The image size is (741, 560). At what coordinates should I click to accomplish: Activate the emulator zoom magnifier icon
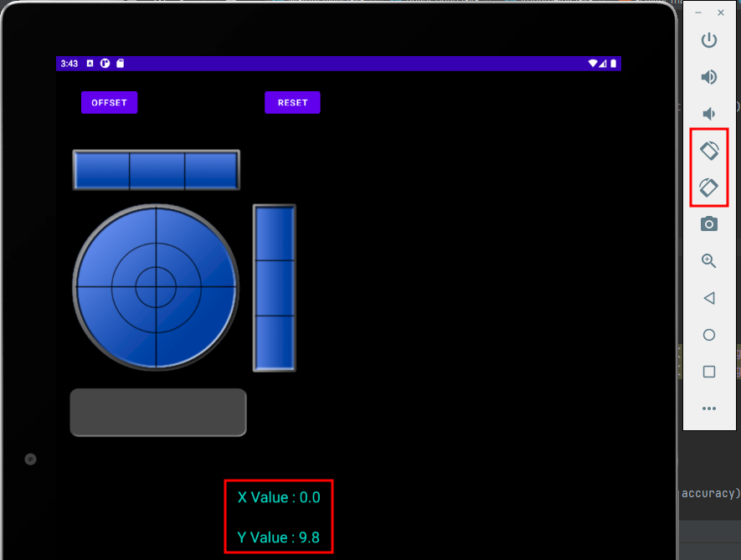tap(708, 261)
